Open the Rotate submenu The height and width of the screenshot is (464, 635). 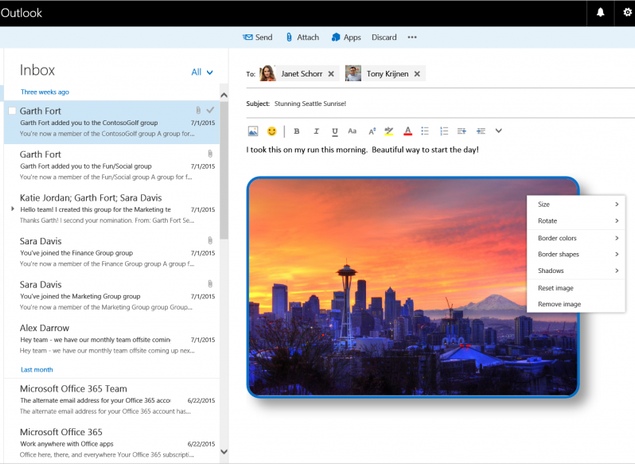[576, 221]
